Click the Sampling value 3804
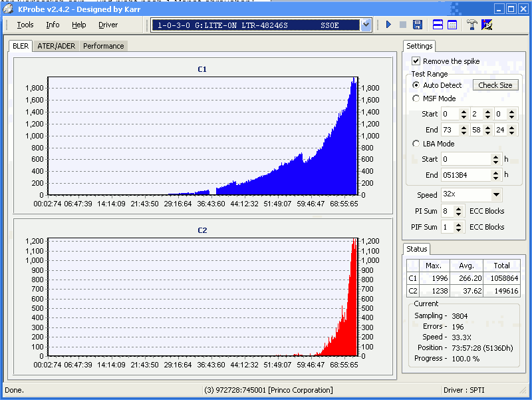Viewport: 532px width, 400px height. point(460,315)
